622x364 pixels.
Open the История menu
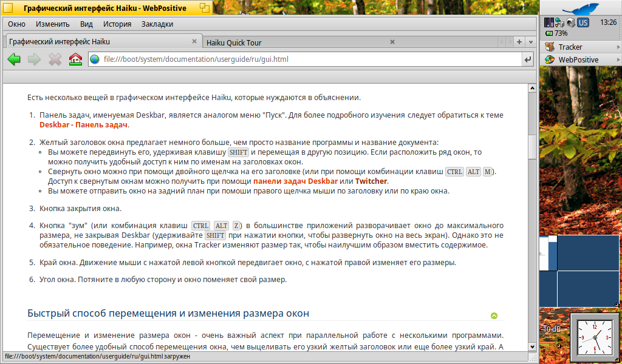click(117, 24)
